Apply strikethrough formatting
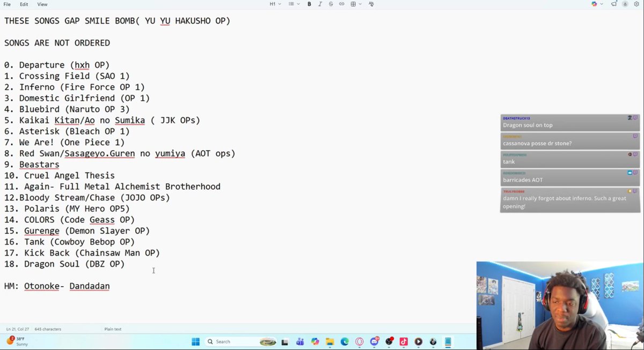This screenshot has width=644, height=350. pyautogui.click(x=331, y=4)
